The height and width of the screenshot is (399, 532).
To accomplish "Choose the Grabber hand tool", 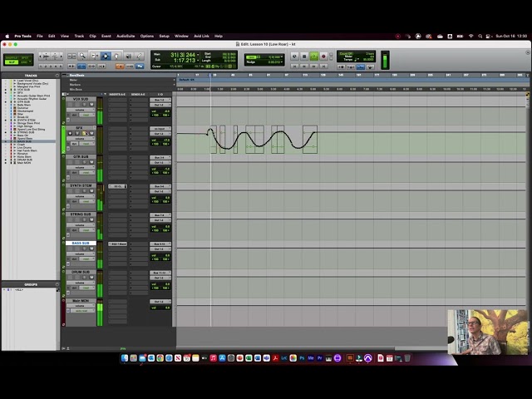I will (x=116, y=56).
